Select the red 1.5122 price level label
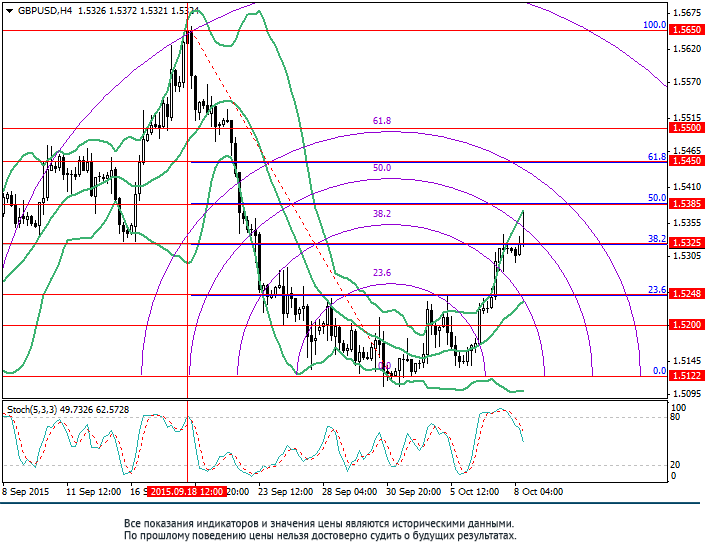 [687, 376]
